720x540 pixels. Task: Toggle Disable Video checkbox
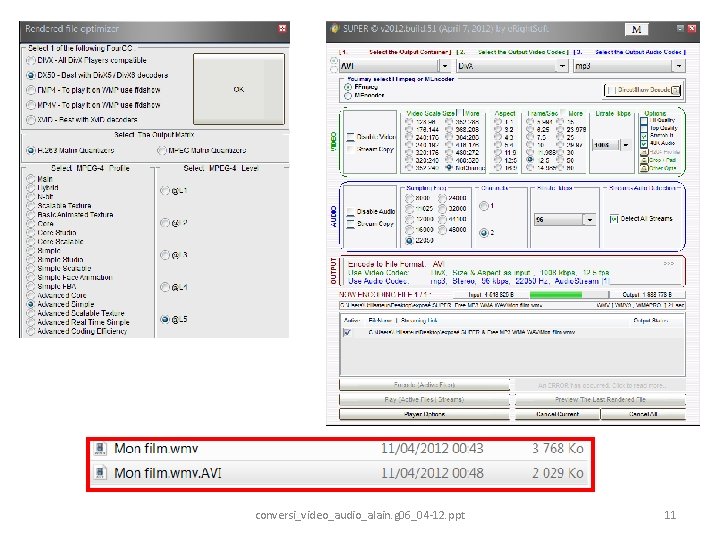coord(350,137)
